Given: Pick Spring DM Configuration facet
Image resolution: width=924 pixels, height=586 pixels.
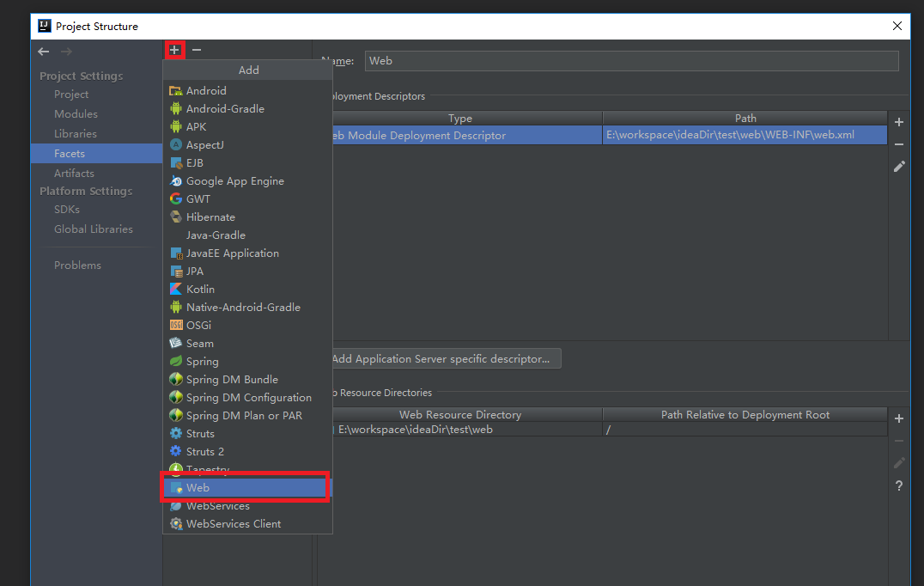Looking at the screenshot, I should click(247, 398).
